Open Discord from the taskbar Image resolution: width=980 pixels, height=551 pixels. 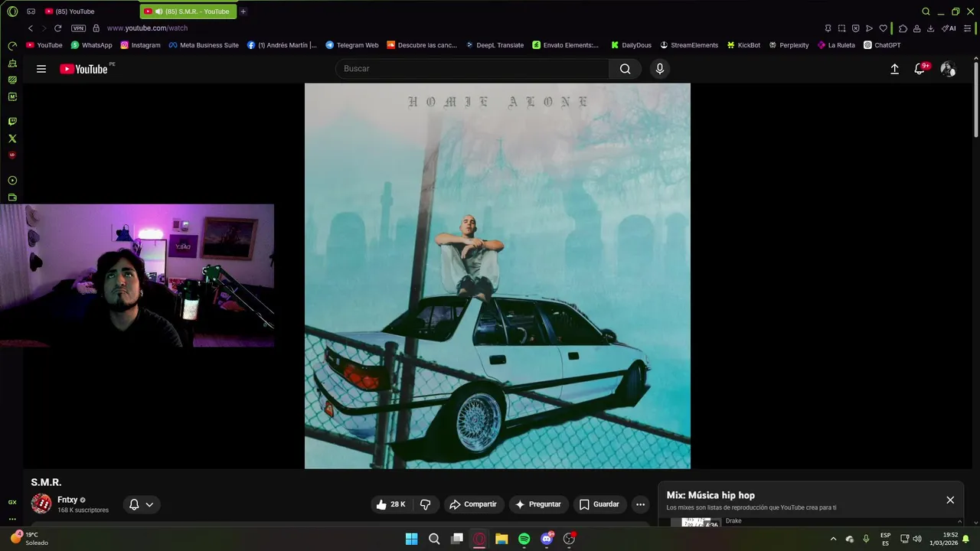pos(547,539)
